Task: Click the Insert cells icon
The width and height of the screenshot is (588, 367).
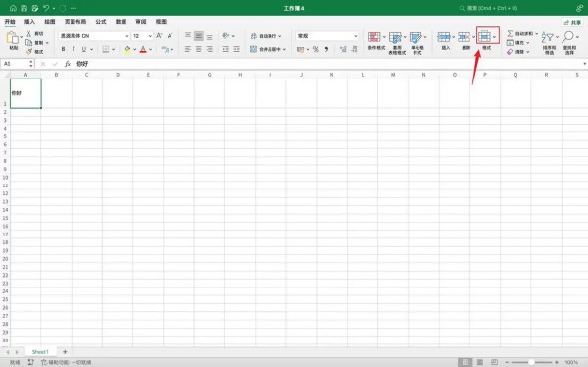Action: (444, 37)
